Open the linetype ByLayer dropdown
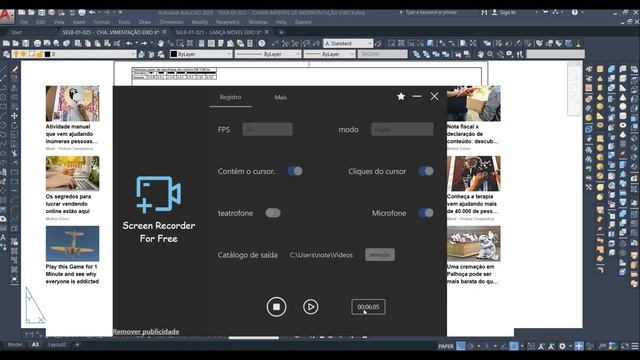This screenshot has height=360, width=640. [268, 54]
